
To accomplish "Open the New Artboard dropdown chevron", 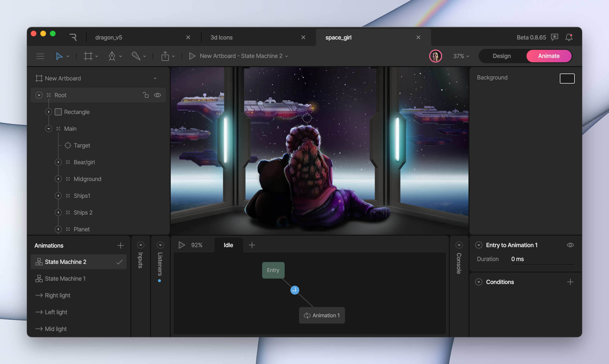I will click(x=155, y=79).
